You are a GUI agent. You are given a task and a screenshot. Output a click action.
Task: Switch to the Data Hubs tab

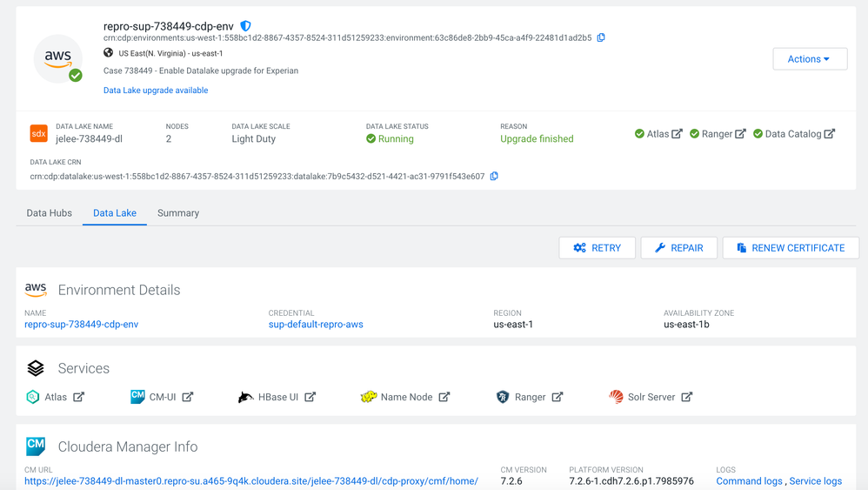tap(50, 213)
